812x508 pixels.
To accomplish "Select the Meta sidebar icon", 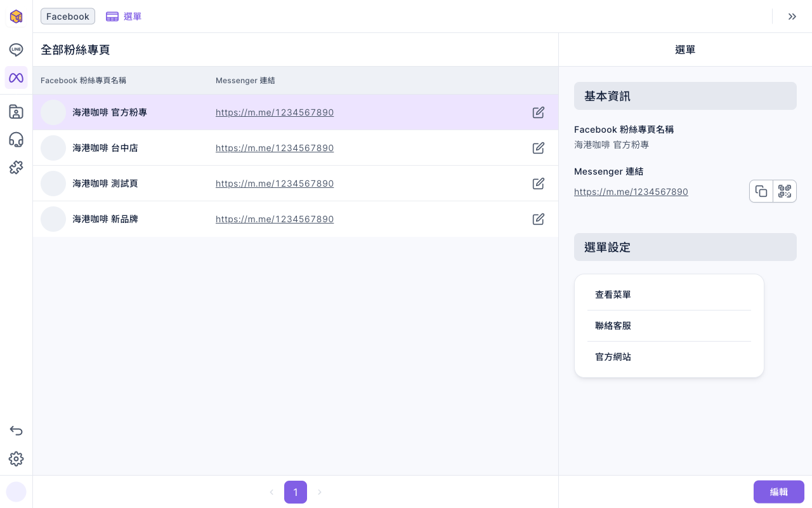I will [16, 77].
